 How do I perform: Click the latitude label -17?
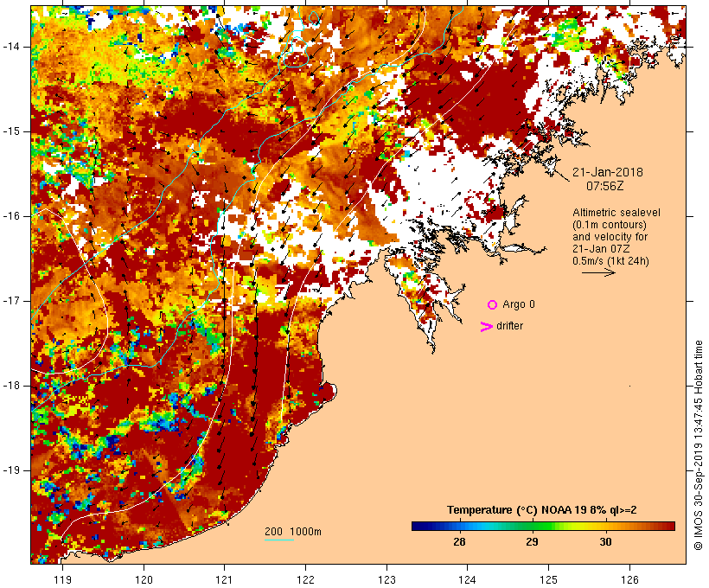pos(10,301)
